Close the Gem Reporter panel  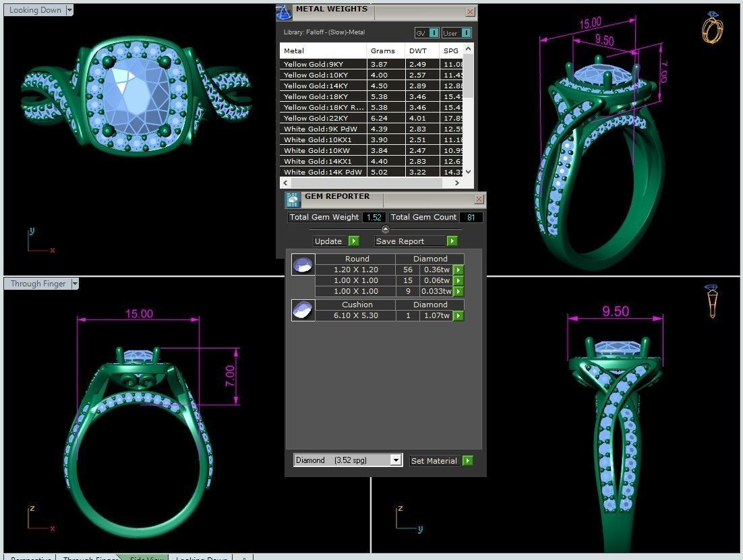click(479, 199)
